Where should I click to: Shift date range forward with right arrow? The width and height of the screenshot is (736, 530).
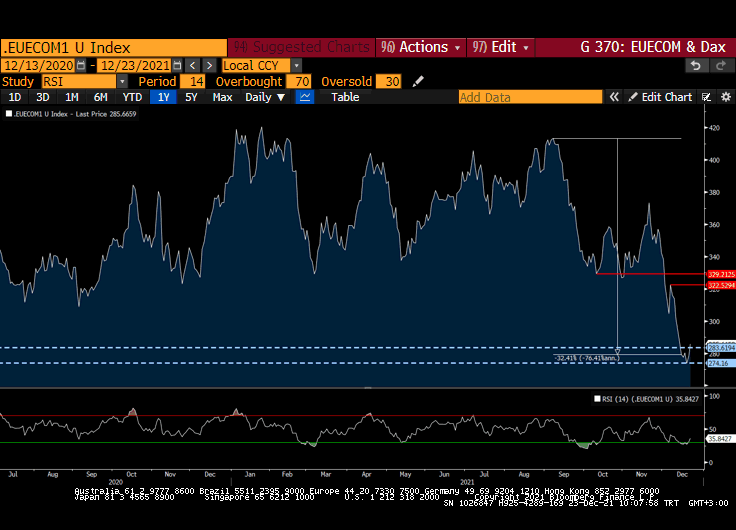pos(209,65)
